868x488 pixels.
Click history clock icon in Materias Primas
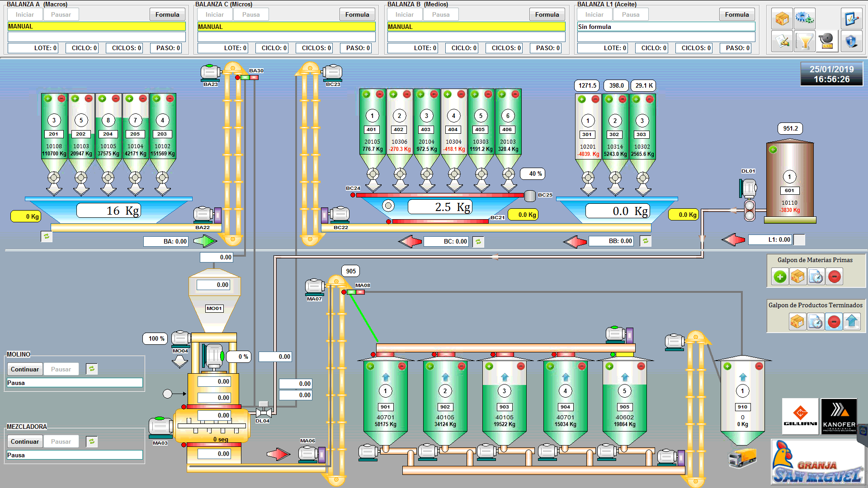click(816, 277)
